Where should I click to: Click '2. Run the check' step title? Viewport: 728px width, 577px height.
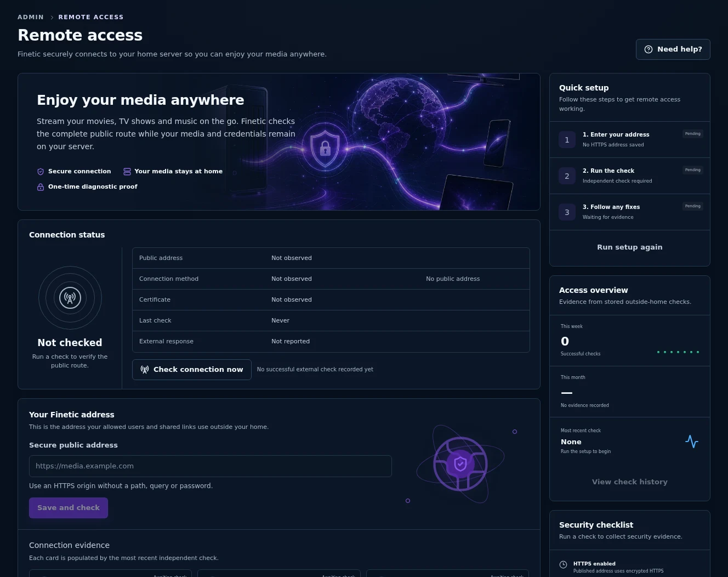click(608, 171)
